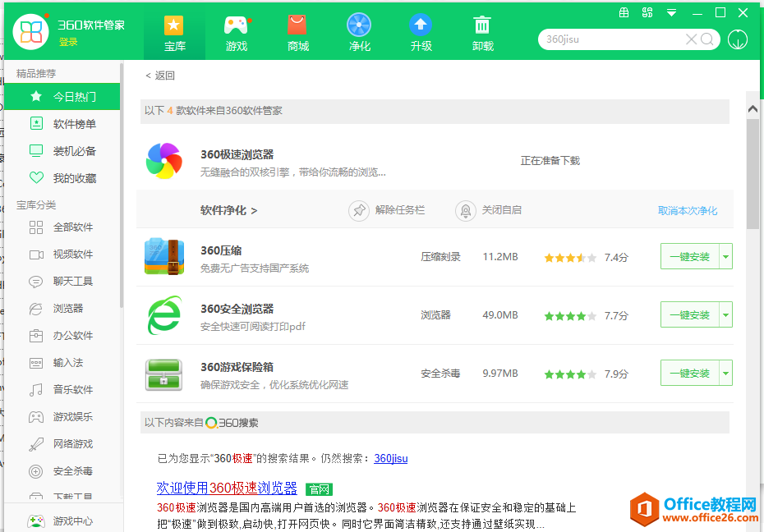The height and width of the screenshot is (532, 764).
Task: Open the download manager arrow icon
Action: (x=738, y=39)
